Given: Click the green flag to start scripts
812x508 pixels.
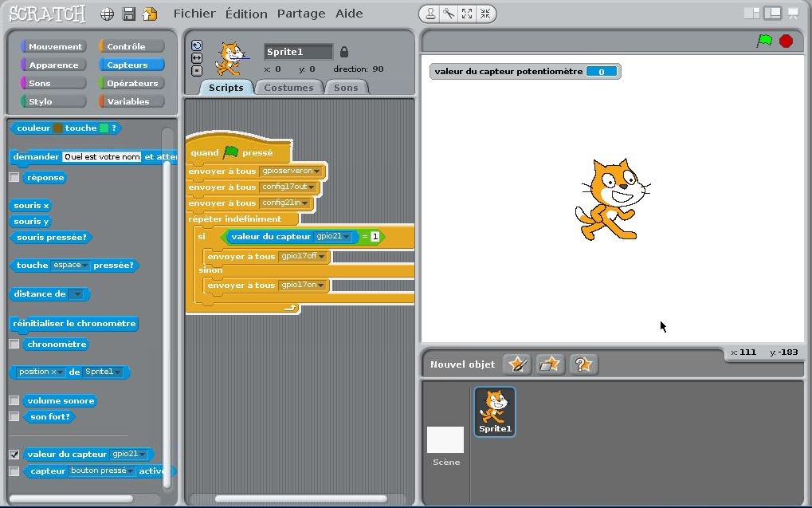Looking at the screenshot, I should tap(764, 41).
